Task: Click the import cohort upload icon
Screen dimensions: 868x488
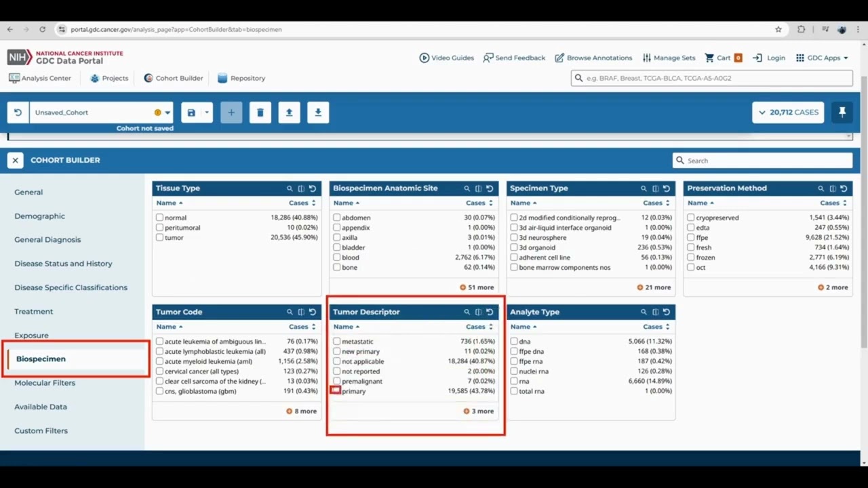Action: (289, 113)
